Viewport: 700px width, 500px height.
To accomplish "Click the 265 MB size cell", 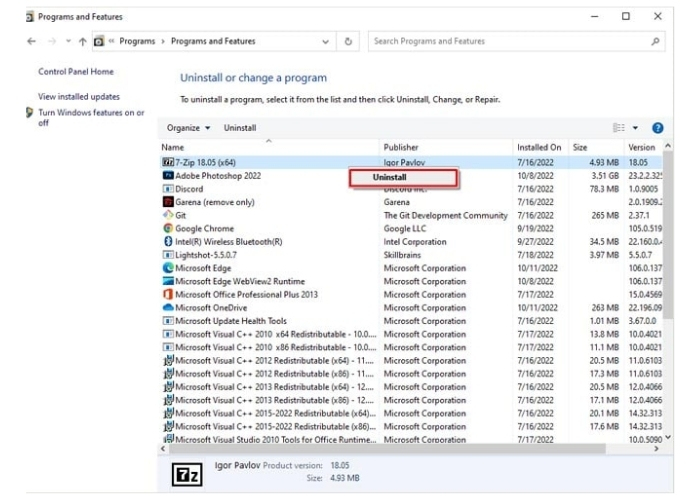I will coord(605,215).
